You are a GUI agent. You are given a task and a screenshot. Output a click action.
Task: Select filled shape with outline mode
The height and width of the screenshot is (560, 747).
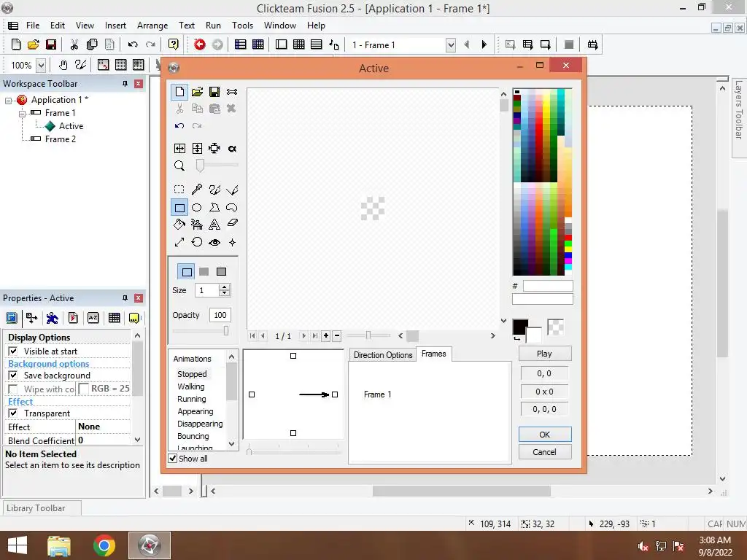pos(222,271)
